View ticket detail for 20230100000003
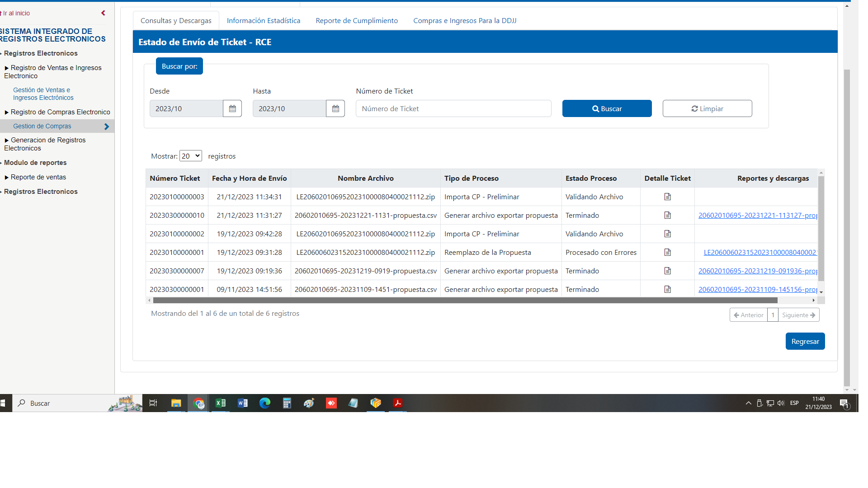 [x=667, y=197]
